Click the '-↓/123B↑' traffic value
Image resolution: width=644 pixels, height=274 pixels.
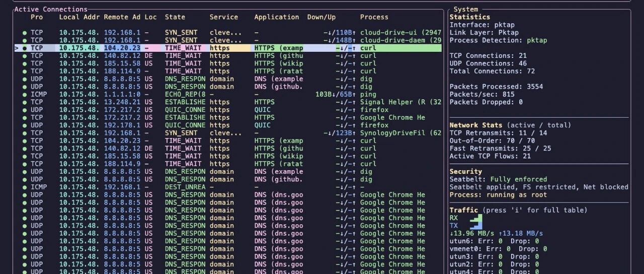point(340,133)
